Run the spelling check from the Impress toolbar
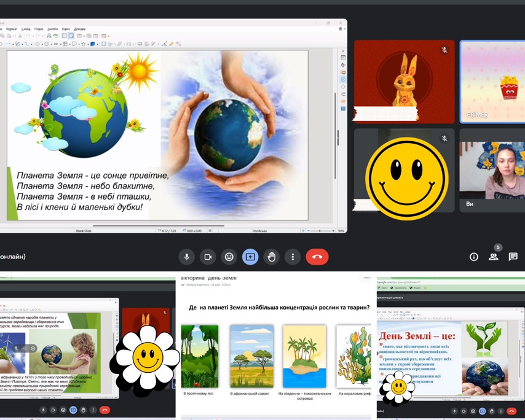 coord(55,36)
